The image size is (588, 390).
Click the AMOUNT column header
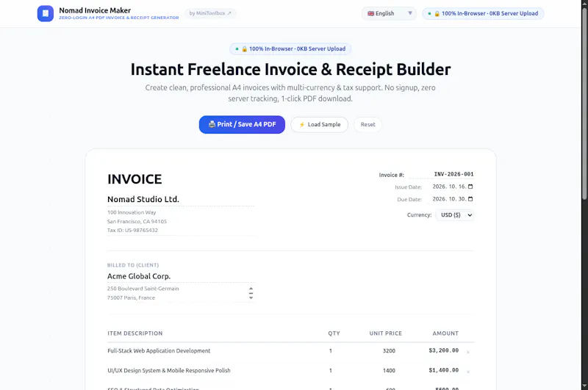point(445,333)
